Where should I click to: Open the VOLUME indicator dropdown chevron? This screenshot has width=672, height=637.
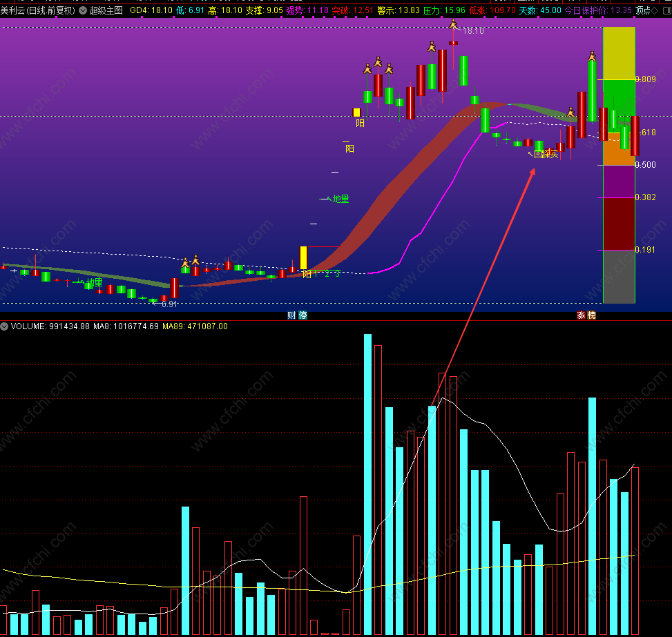click(4, 326)
